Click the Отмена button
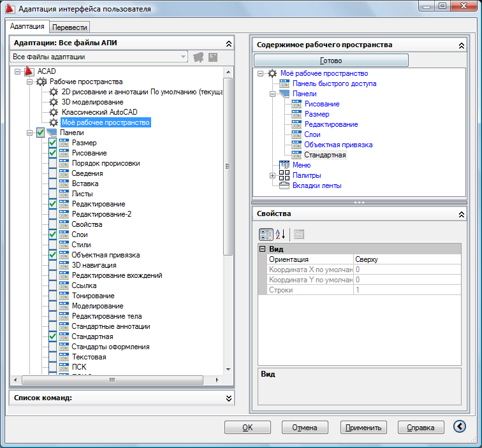Screen dimensions: 482x448 tap(305, 428)
